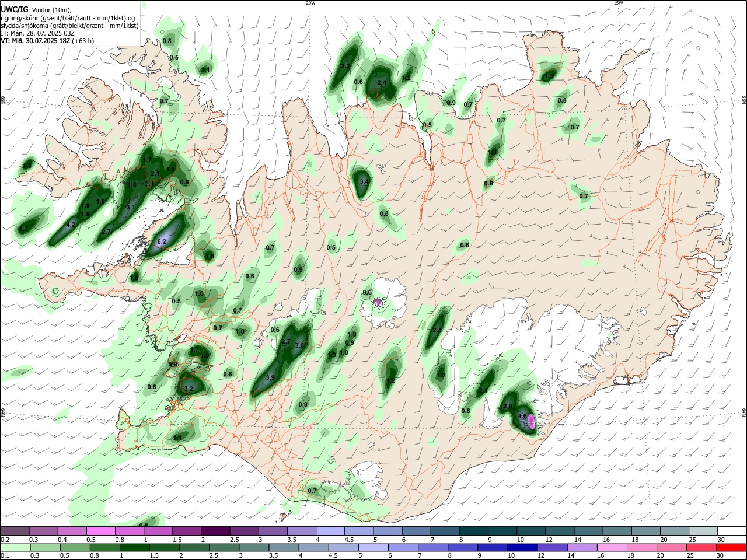
Task: Select the VT: Mið. 30.07.2025 18Z line
Action: point(36,41)
